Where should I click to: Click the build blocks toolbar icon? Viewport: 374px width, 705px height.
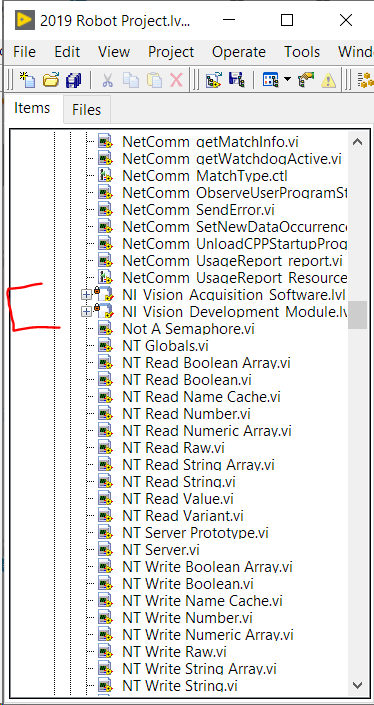pos(366,81)
